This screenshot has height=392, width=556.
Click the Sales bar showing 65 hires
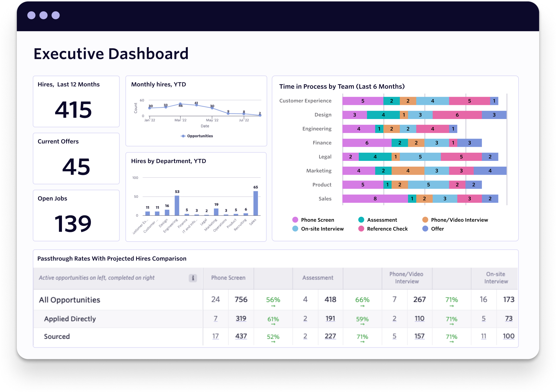[x=256, y=203]
